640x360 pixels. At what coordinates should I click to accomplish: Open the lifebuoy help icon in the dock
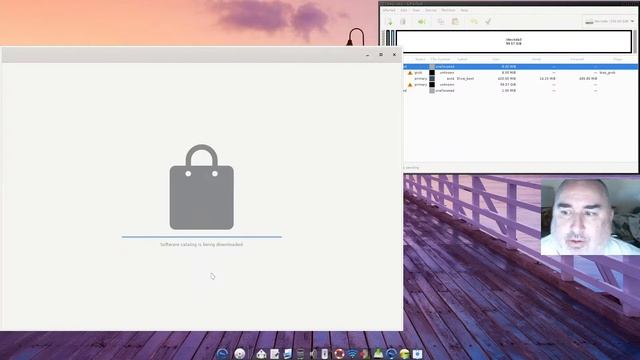click(339, 354)
